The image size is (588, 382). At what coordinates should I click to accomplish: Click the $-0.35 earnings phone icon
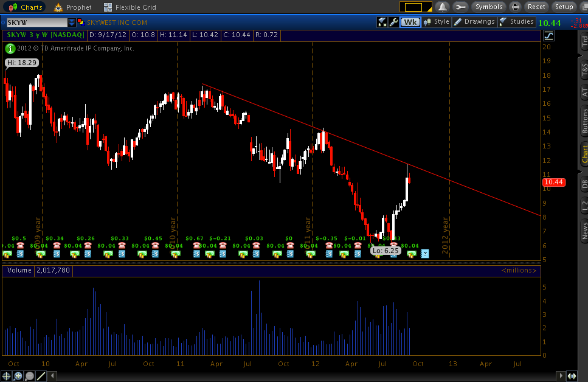click(329, 245)
